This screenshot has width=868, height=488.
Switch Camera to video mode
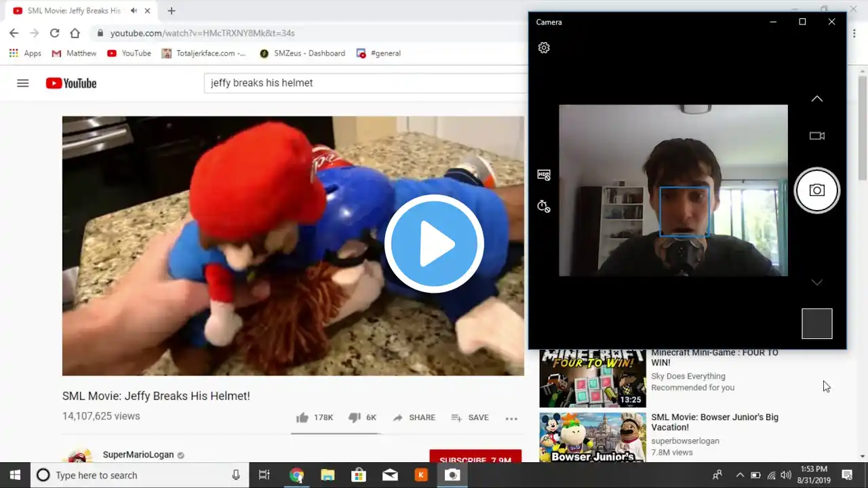coord(817,136)
